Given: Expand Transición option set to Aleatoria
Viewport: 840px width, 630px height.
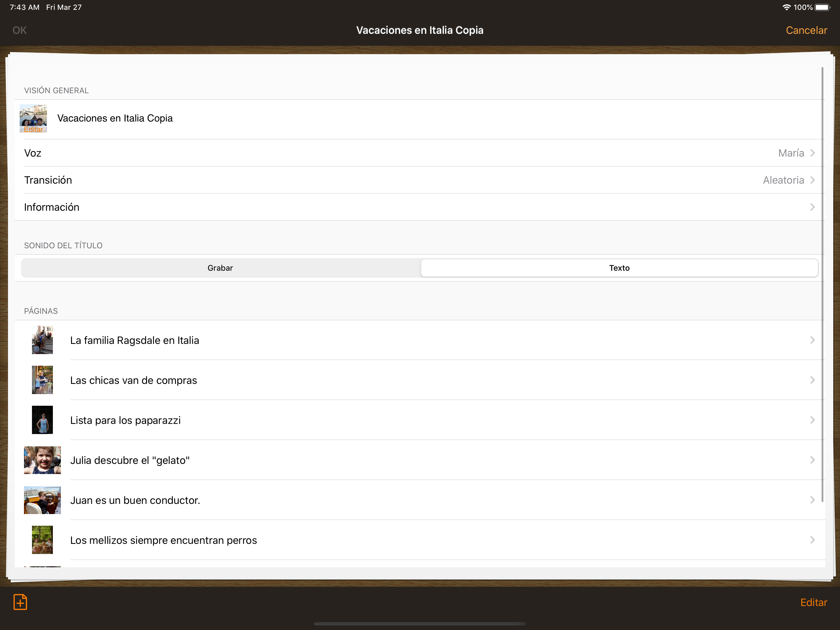Looking at the screenshot, I should 420,180.
